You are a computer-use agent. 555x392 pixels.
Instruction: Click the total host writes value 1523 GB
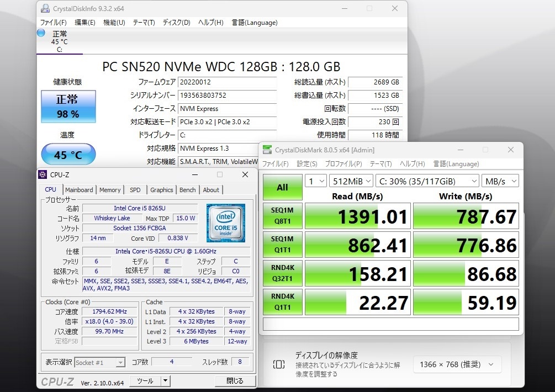click(375, 96)
